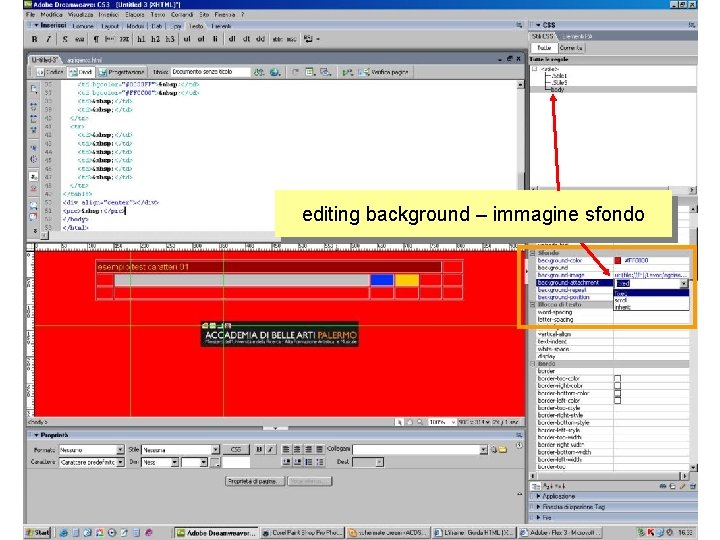Click the Strong (S) icon in Insert bar

click(x=65, y=39)
